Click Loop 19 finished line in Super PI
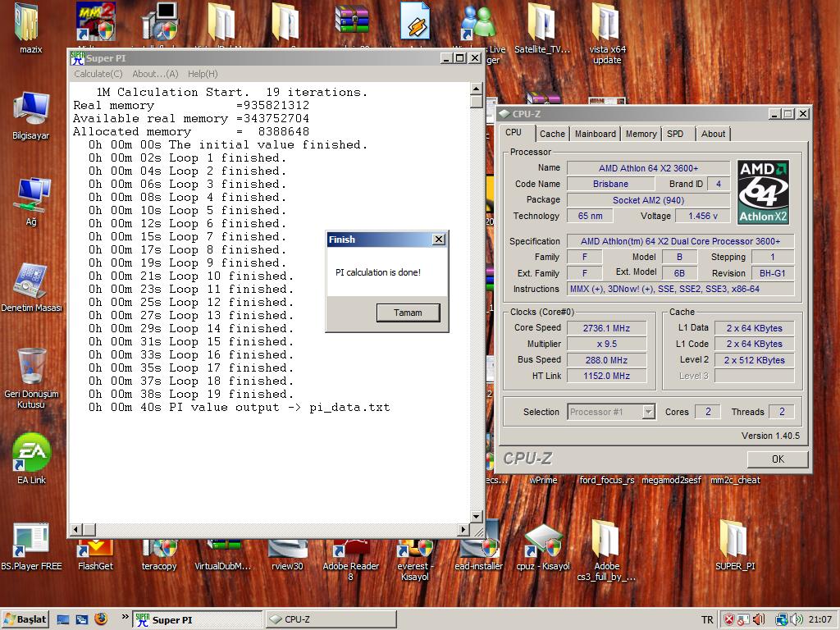Viewport: 840px width, 630px height. [191, 395]
